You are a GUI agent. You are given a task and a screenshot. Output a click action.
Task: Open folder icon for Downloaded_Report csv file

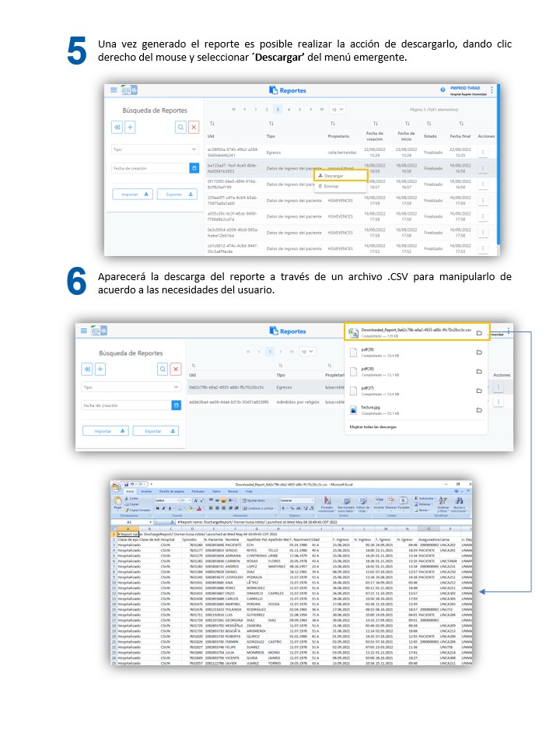tap(479, 333)
